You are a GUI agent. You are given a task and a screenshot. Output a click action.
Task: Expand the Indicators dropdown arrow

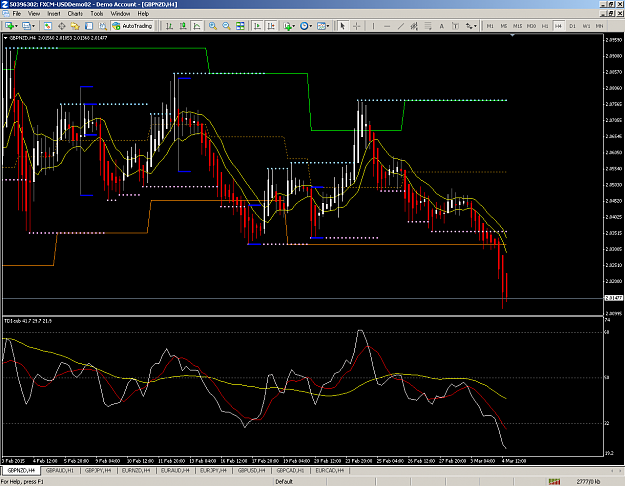tap(294, 26)
